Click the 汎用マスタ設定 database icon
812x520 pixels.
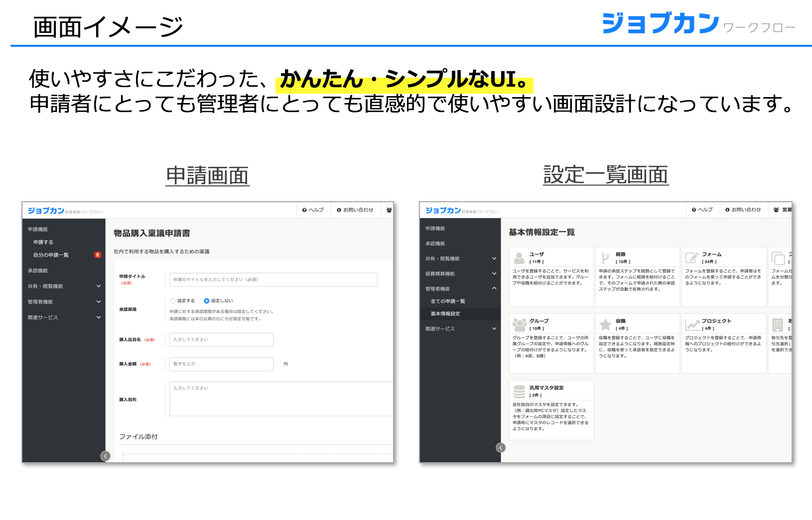519,391
